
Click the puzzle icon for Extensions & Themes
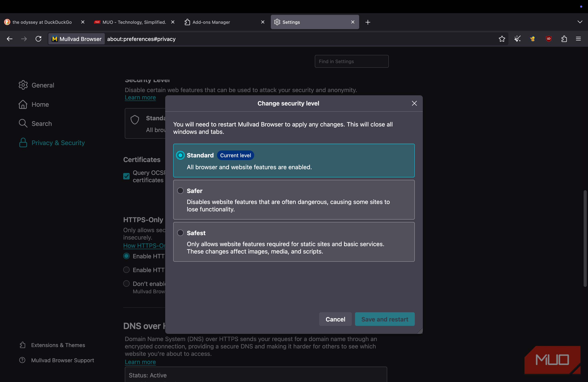tap(22, 345)
